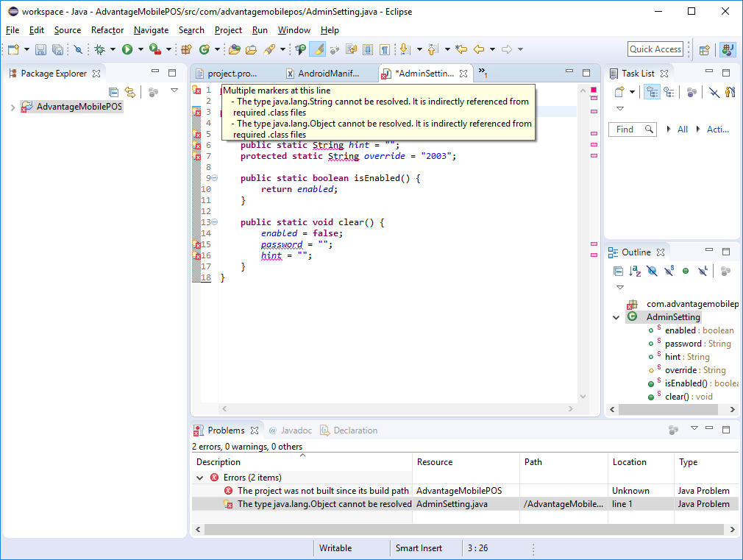Toggle Show Whitespace Characters pilcrow icon

[x=384, y=49]
